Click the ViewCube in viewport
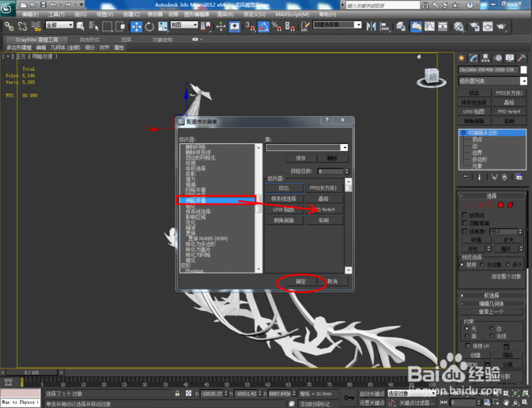Viewport: 532px width, 408px height. 432,77
